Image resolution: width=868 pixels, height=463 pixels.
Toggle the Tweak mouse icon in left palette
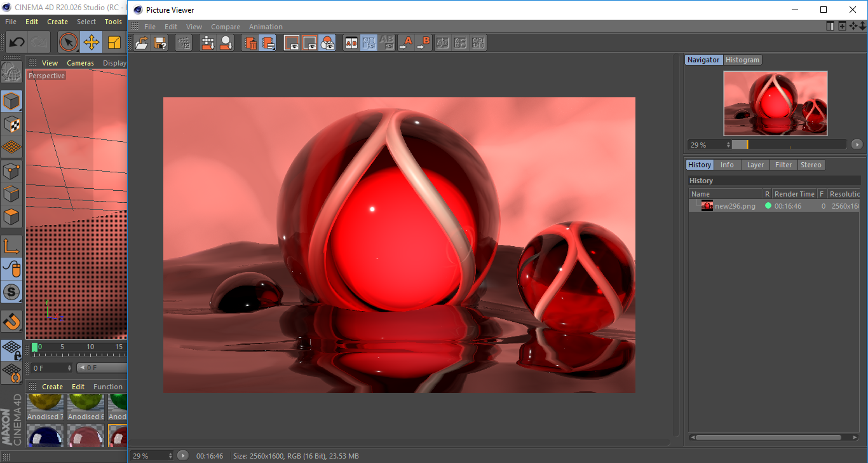pos(11,269)
